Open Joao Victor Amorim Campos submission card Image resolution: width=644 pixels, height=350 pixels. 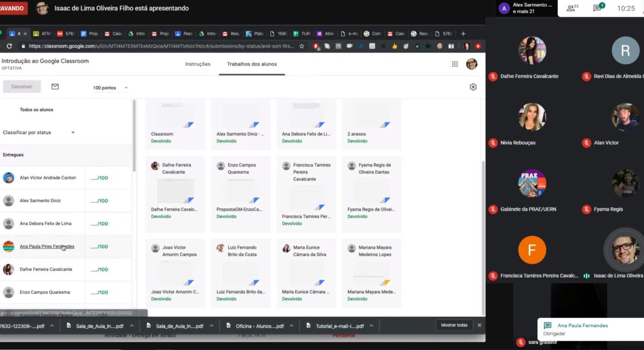[175, 273]
